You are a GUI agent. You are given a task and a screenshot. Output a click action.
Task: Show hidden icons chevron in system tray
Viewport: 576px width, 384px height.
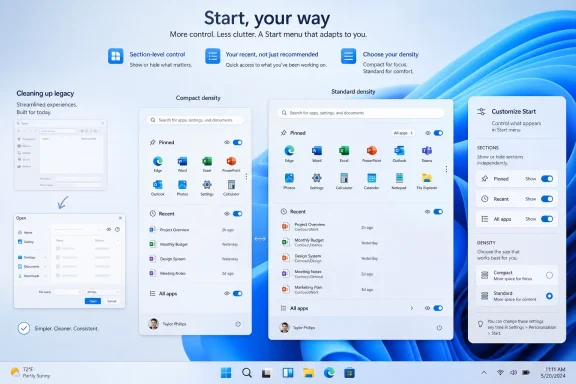(484, 373)
